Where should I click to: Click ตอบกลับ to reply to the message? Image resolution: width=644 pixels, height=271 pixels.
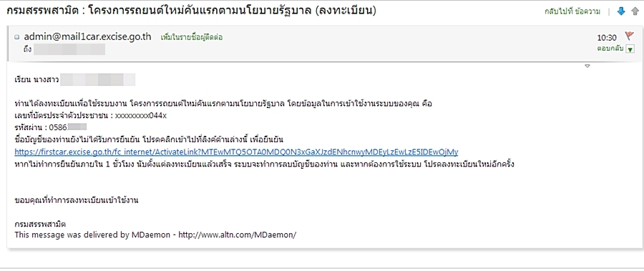tap(610, 49)
